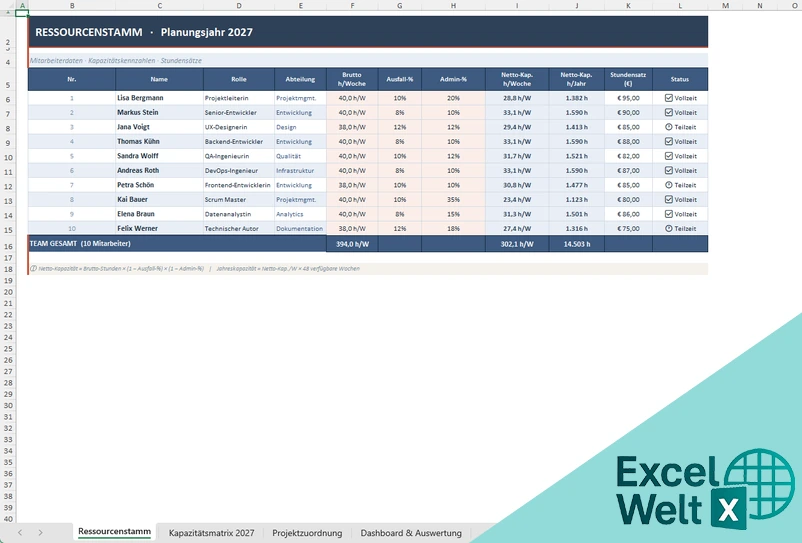Click the checkmark icon in Kai Bauer's Status cell
Screen dimensions: 802x543
[x=669, y=199]
